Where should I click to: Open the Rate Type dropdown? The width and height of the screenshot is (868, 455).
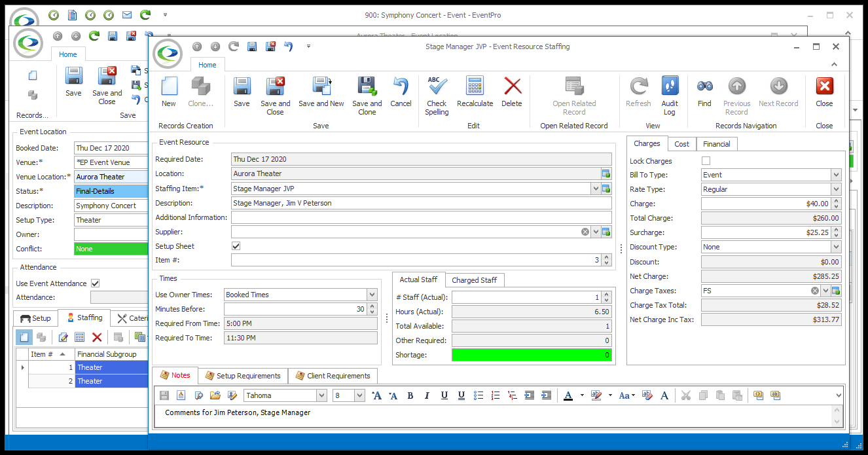point(836,189)
